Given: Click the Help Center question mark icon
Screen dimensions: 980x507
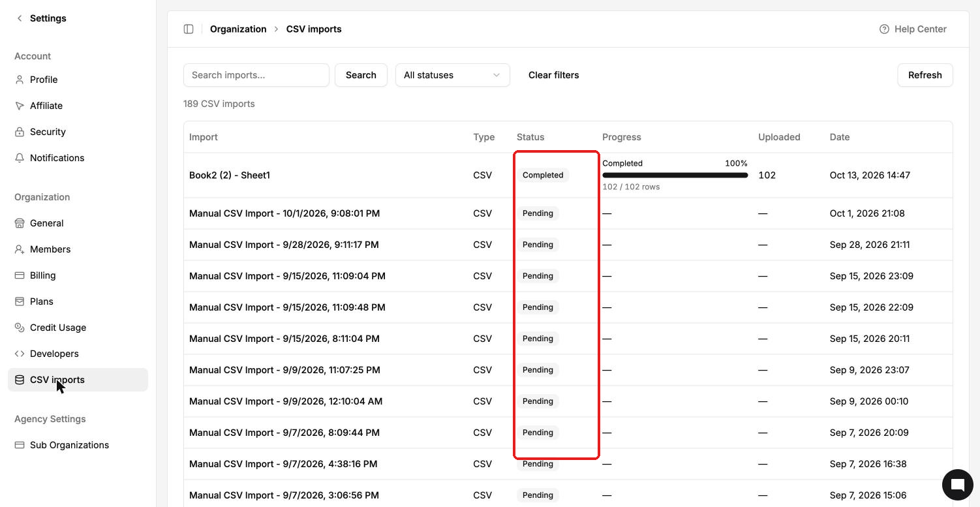Looking at the screenshot, I should tap(884, 29).
